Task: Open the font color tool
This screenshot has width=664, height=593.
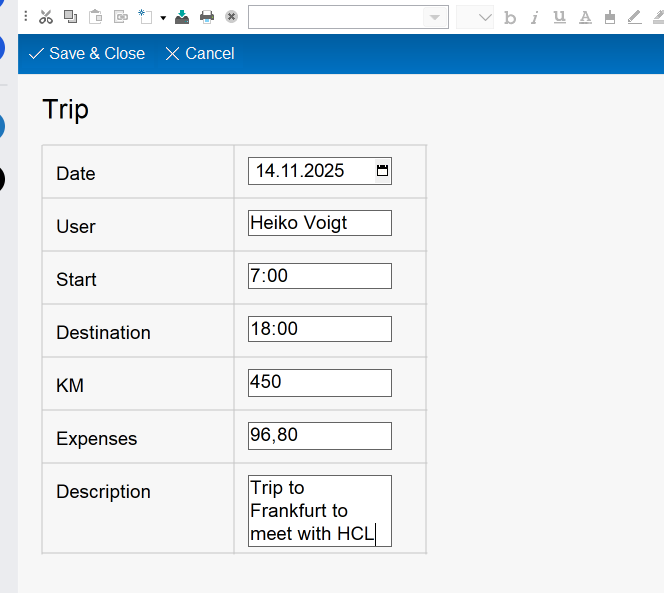Action: click(584, 17)
